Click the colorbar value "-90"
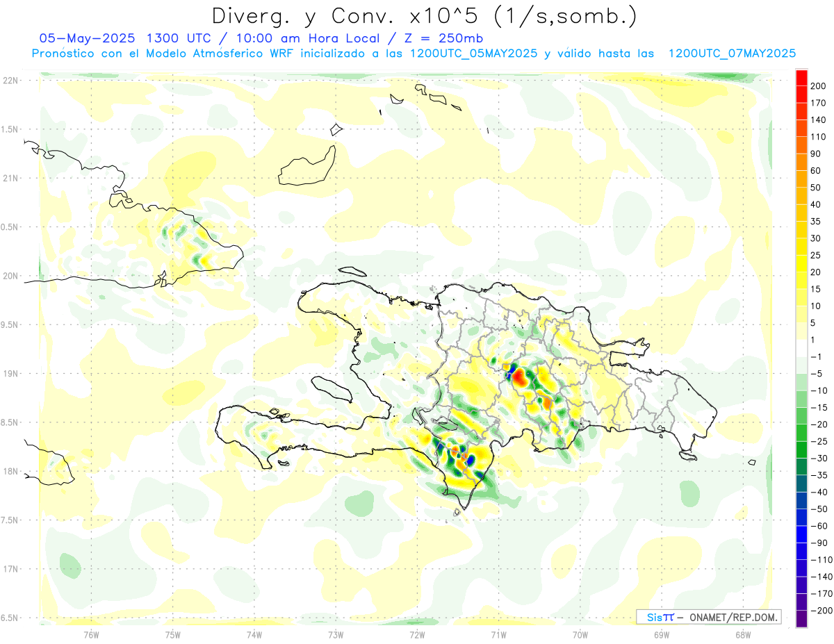 pos(819,543)
